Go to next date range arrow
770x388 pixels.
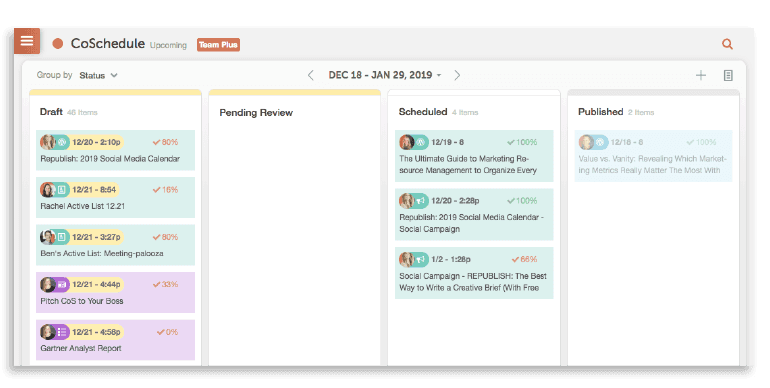click(457, 75)
